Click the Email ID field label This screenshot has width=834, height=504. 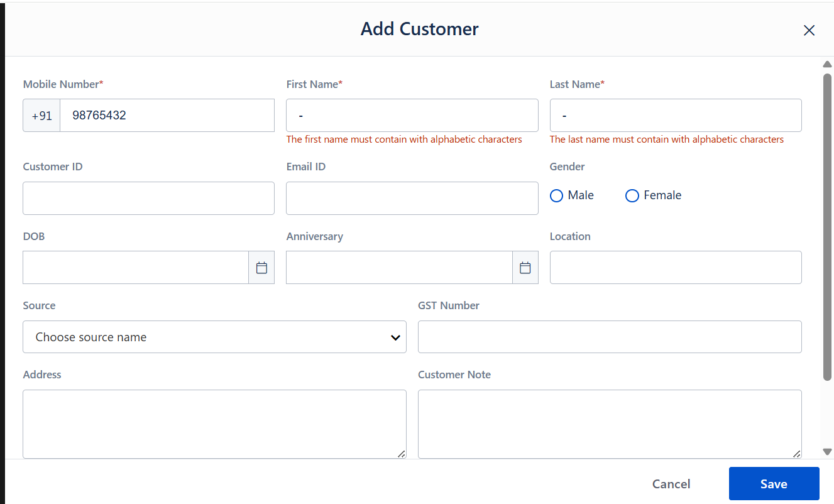point(306,167)
